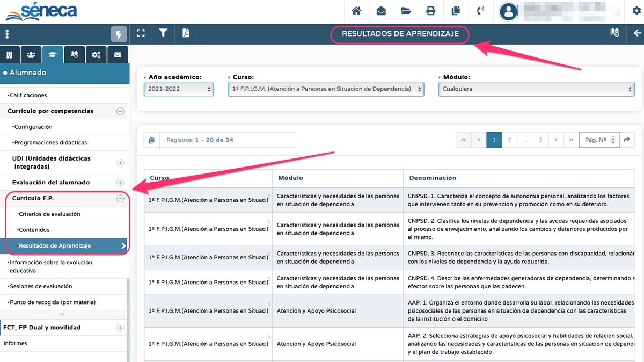The height and width of the screenshot is (362, 644).
Task: Click the building icon in the module bar
Action: coord(10,54)
